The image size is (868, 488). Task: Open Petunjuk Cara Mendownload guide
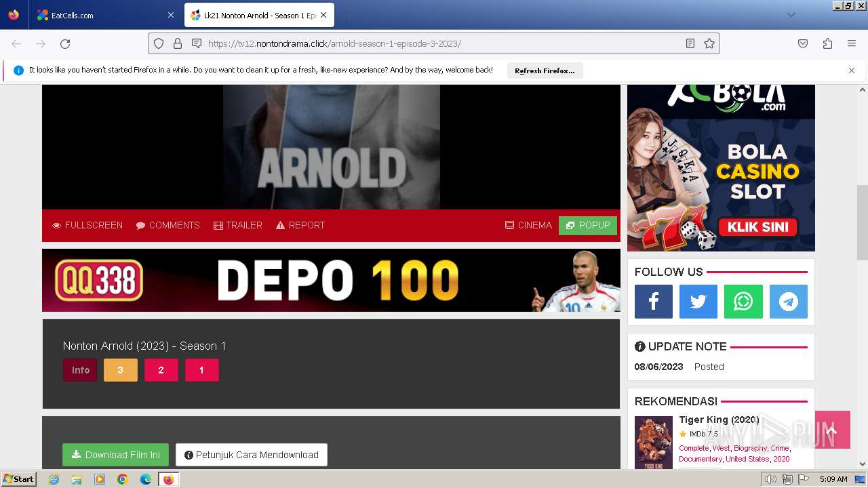point(252,455)
